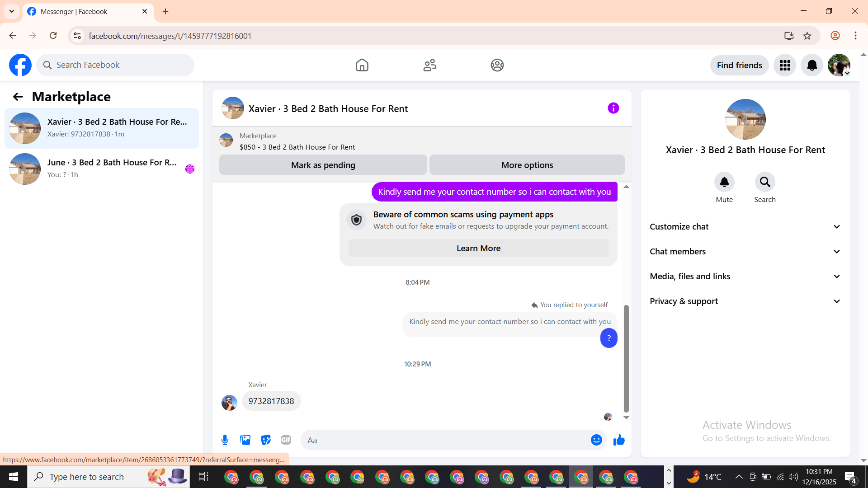Bookmark this page with the star icon

click(x=807, y=36)
